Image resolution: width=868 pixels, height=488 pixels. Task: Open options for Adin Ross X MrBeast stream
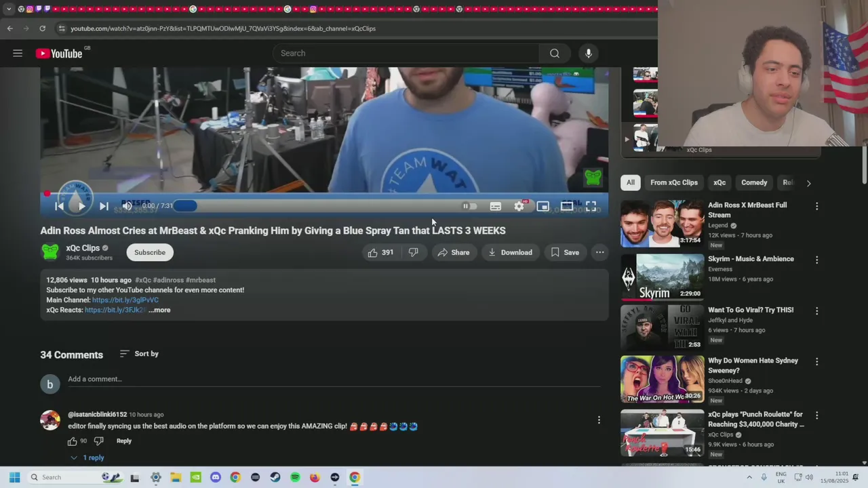(816, 206)
